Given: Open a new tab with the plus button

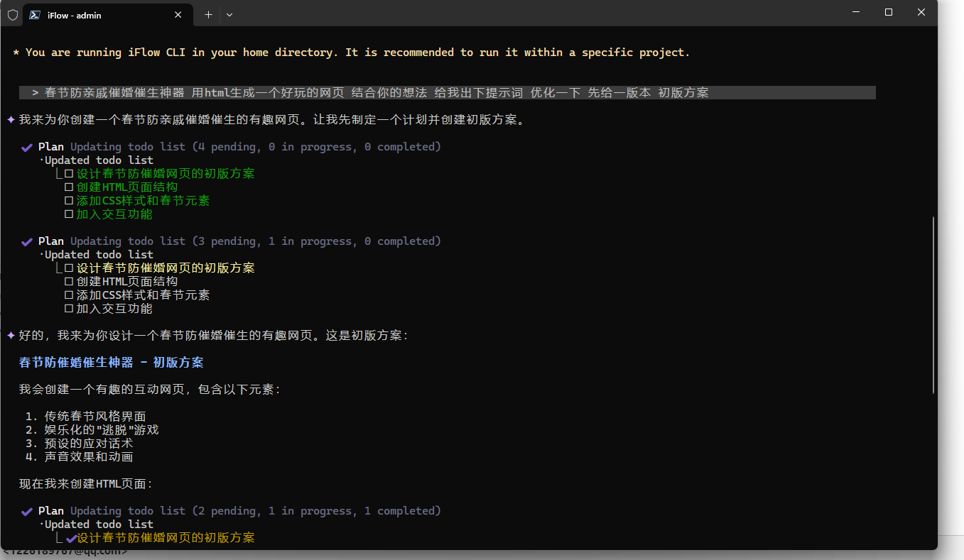Looking at the screenshot, I should [x=208, y=15].
